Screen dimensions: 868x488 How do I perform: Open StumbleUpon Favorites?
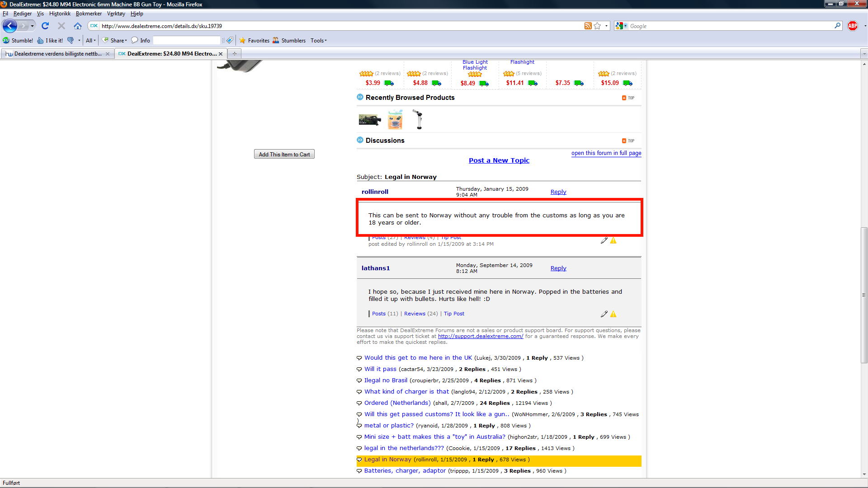tap(255, 40)
